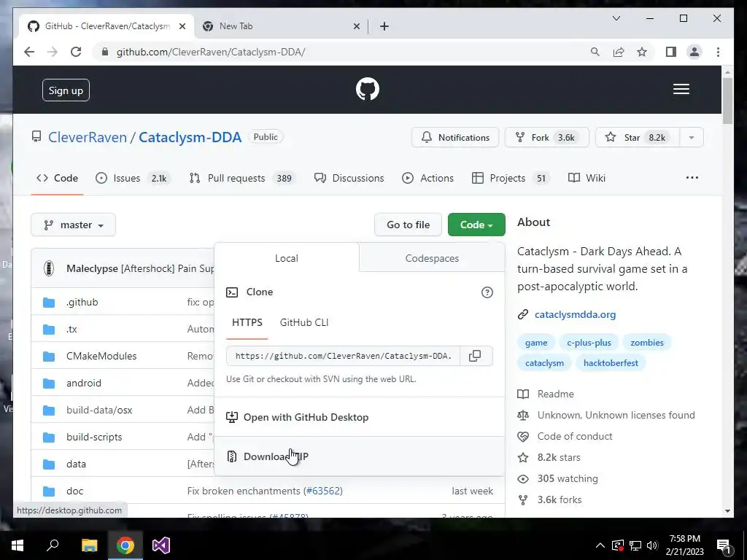Open the Actions tab
The height and width of the screenshot is (560, 747).
tap(427, 178)
